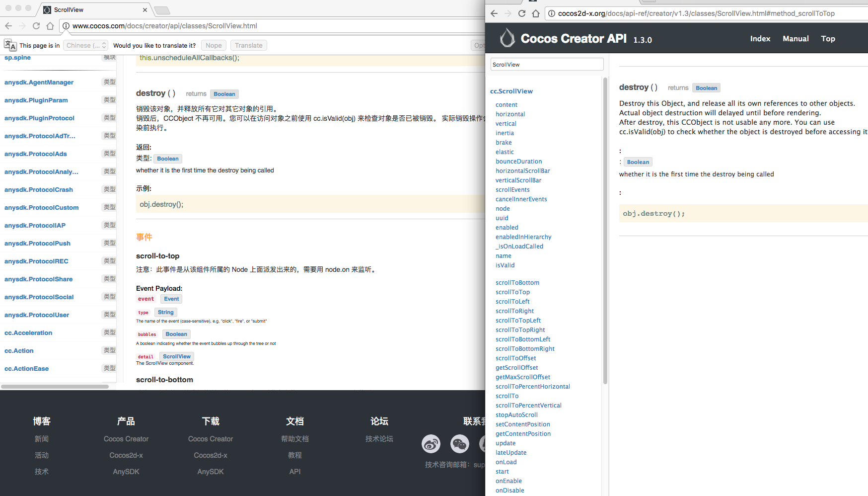
Task: Open the Manual menu item
Action: point(796,39)
